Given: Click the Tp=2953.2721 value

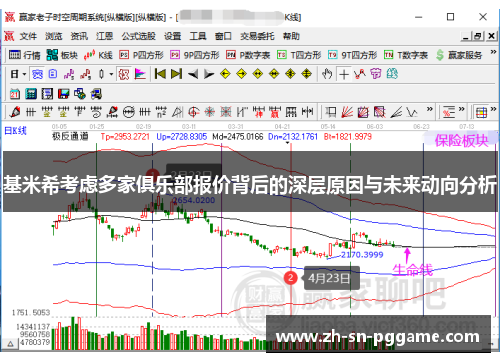Looking at the screenshot, I should (125, 136).
